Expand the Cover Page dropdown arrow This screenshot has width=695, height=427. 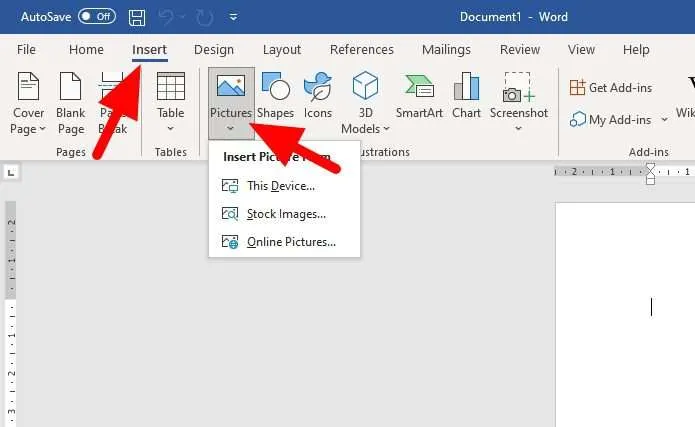click(43, 129)
